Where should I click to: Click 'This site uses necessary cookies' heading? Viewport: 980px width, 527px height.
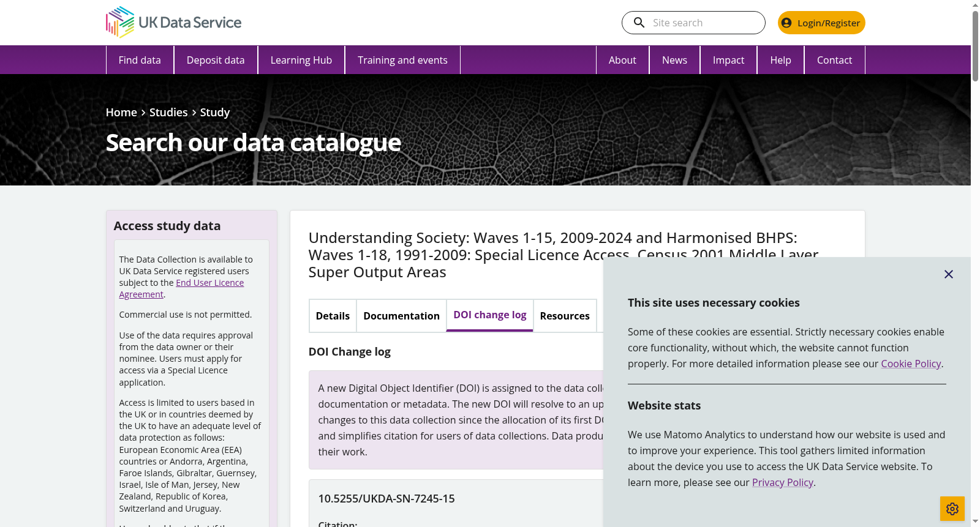click(714, 303)
